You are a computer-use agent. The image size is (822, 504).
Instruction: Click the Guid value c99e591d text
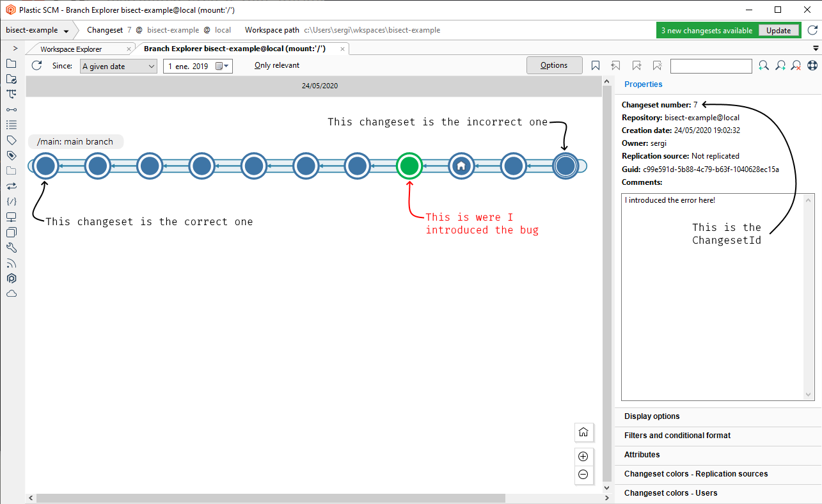pyautogui.click(x=710, y=169)
